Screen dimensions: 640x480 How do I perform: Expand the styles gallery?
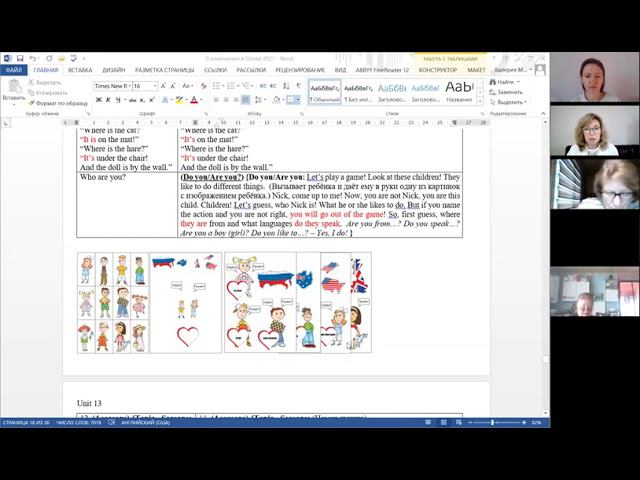pos(480,101)
